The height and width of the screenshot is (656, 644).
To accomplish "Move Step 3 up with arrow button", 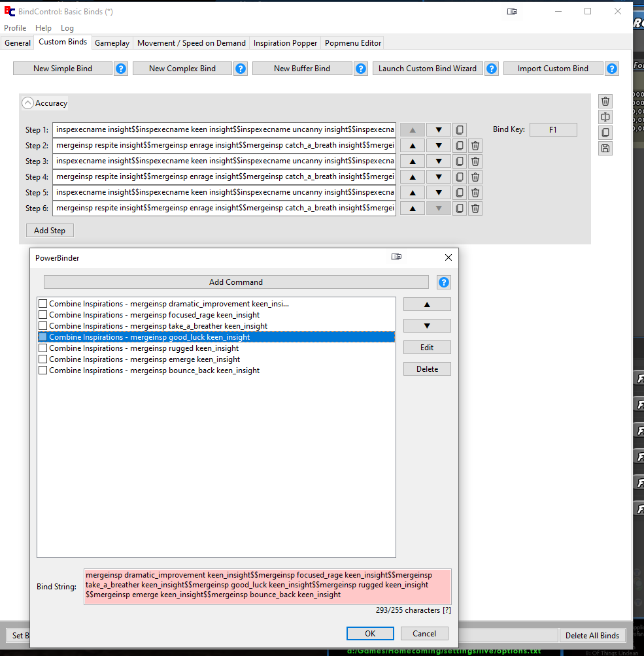I will [413, 161].
